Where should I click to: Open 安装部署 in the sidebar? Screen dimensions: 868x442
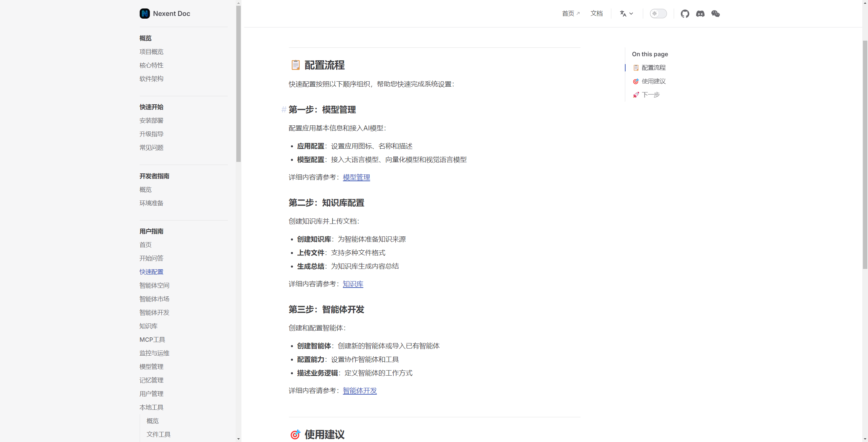click(x=152, y=121)
